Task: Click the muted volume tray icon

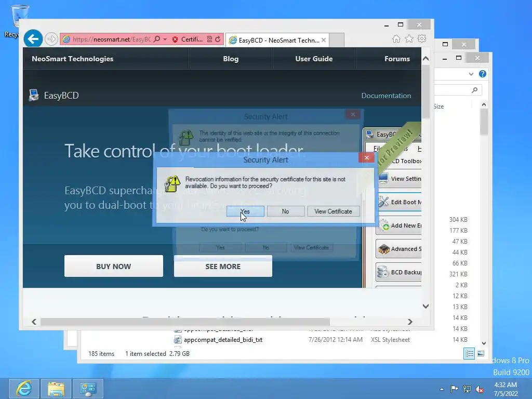Action: (x=480, y=389)
